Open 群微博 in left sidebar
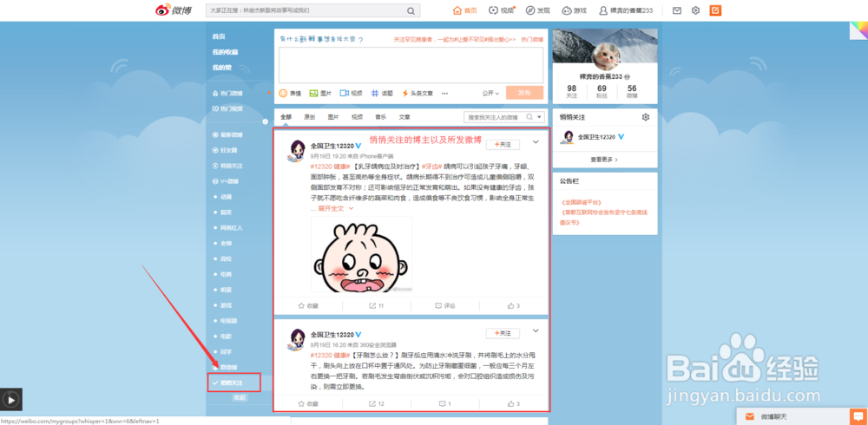 225,367
